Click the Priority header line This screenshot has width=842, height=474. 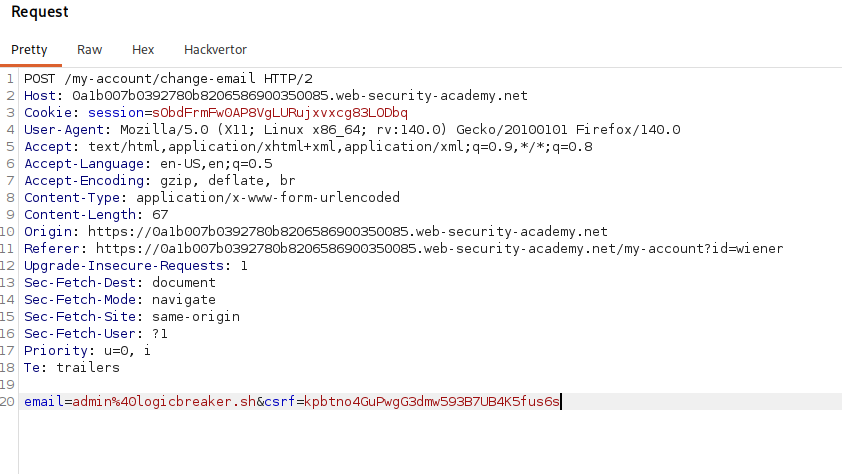pyautogui.click(x=87, y=351)
